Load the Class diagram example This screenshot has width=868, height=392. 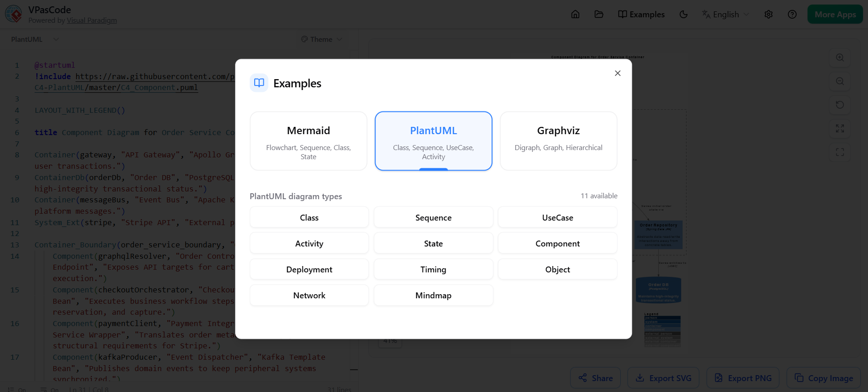point(309,217)
